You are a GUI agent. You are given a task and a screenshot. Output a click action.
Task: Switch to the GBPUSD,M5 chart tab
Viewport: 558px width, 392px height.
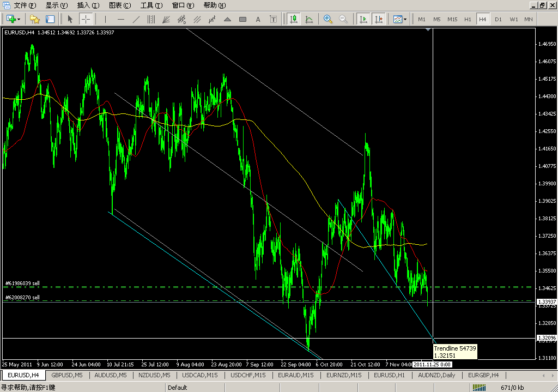pos(66,375)
